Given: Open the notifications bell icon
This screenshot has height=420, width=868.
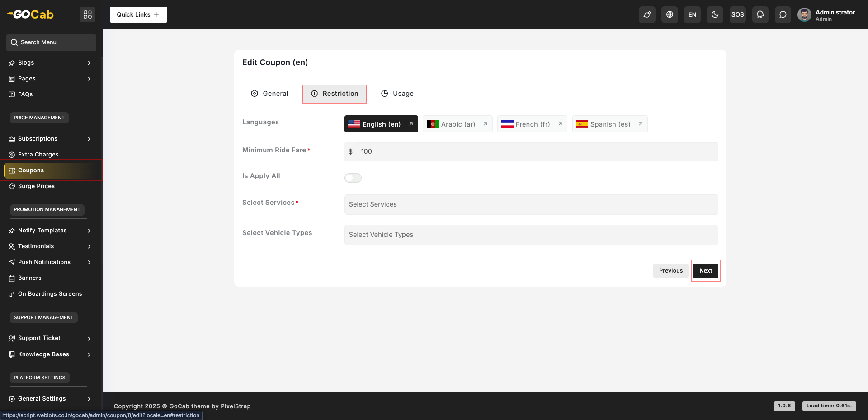Looking at the screenshot, I should tap(760, 14).
